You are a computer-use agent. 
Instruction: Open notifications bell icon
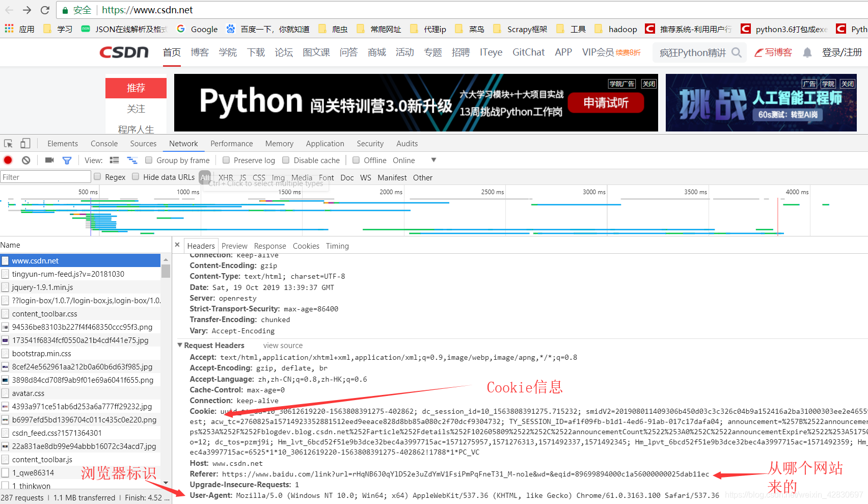[807, 52]
